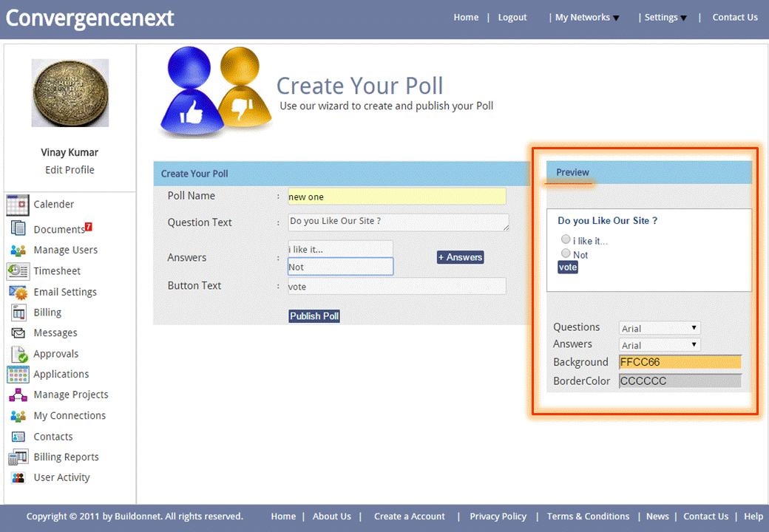Click the Timesheet clock icon
Screen dimensions: 769x532
(18, 271)
